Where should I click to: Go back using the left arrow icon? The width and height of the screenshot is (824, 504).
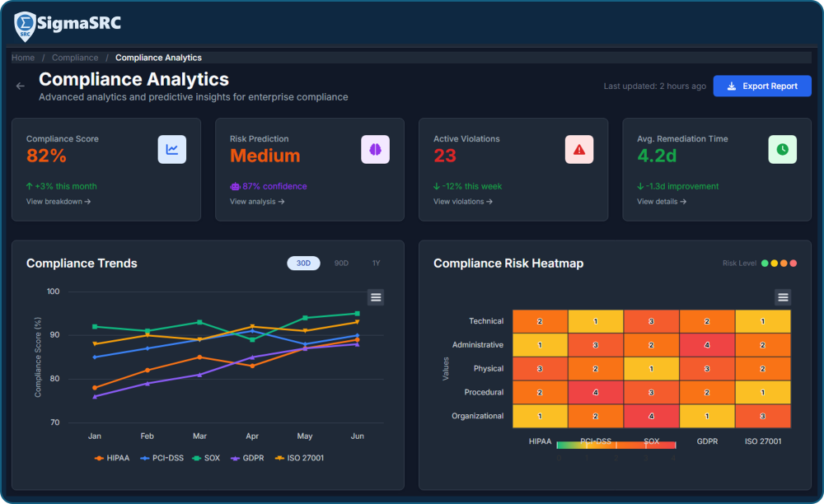coord(21,86)
